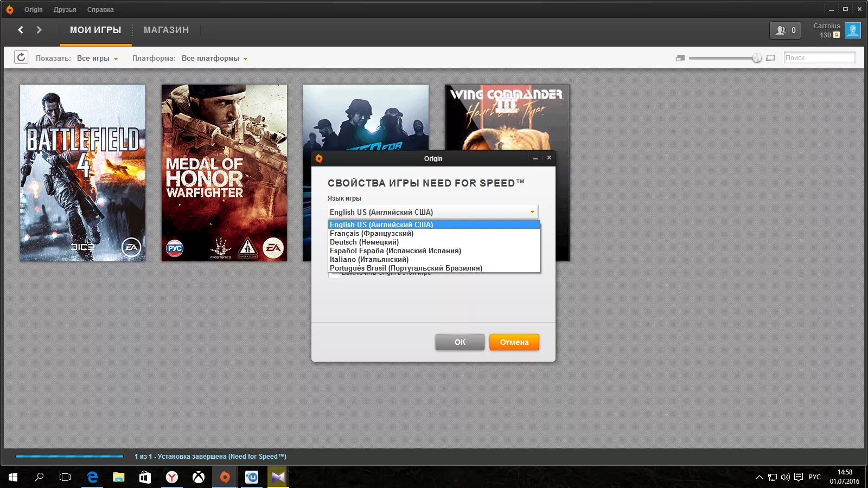Open the Action Center notifications
The image size is (868, 488).
[799, 477]
